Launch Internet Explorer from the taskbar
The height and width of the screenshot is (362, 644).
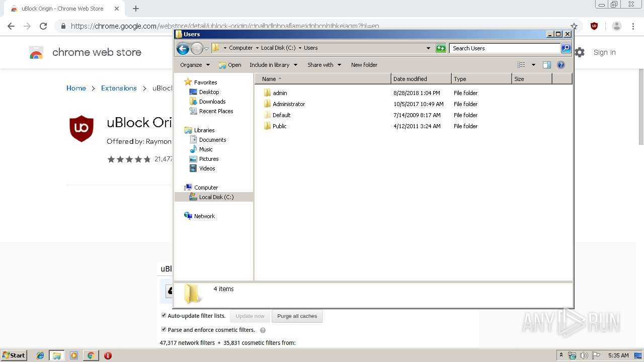[40, 355]
